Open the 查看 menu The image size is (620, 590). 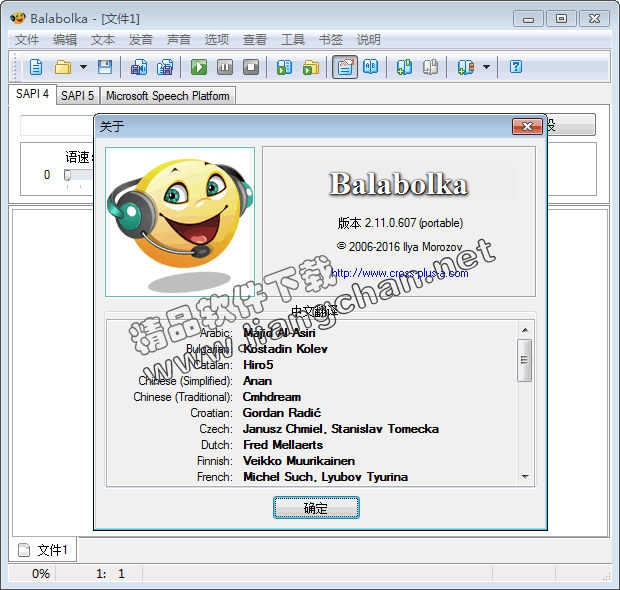pos(255,40)
